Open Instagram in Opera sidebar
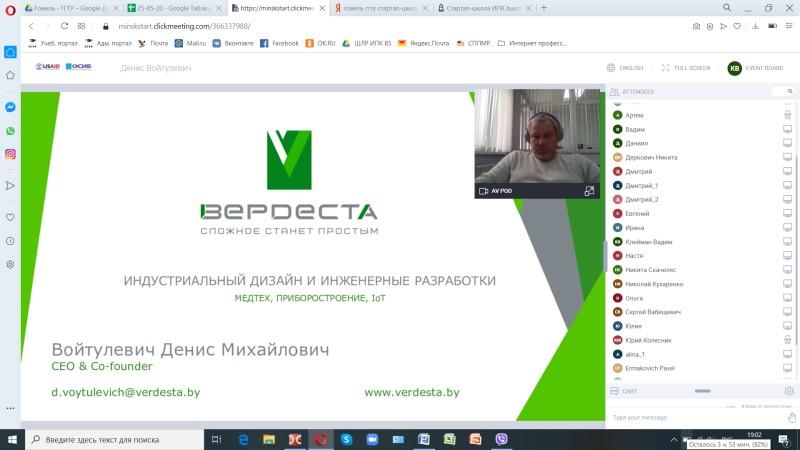Screen dimensions: 800x450 pyautogui.click(x=10, y=154)
